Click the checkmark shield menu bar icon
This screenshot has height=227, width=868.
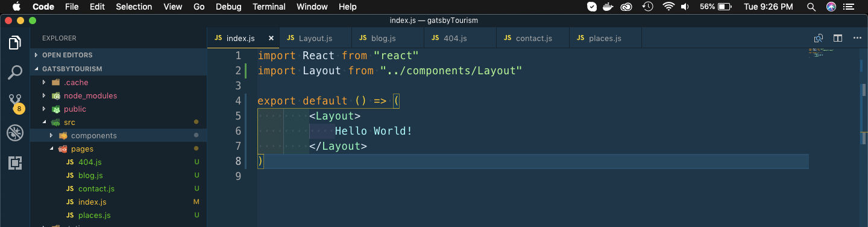point(592,7)
